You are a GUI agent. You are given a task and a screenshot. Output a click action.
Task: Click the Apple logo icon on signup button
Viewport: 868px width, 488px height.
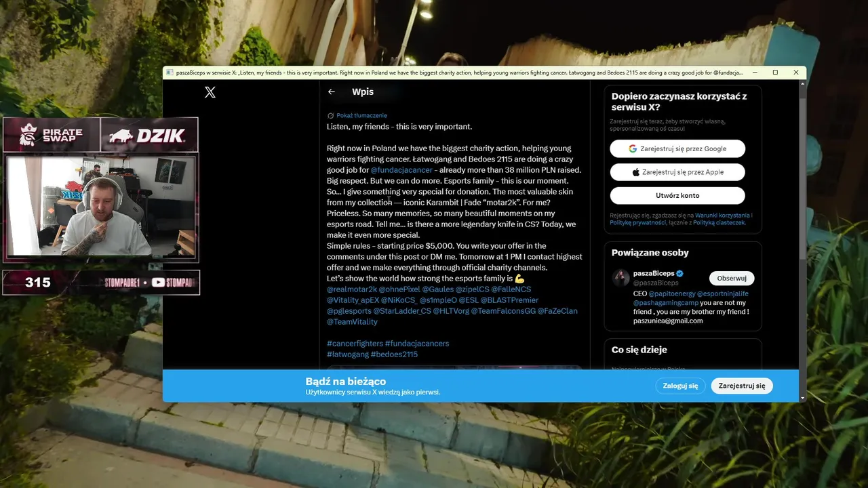[x=635, y=172]
